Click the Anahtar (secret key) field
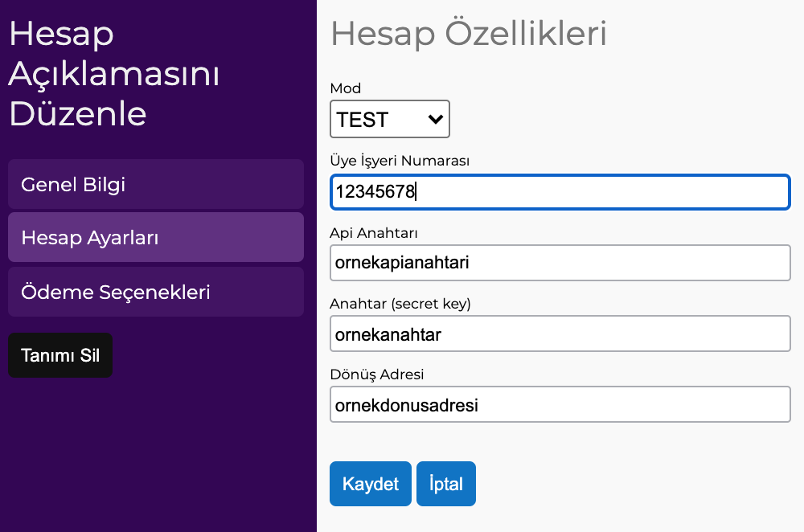This screenshot has width=804, height=532. (x=560, y=334)
